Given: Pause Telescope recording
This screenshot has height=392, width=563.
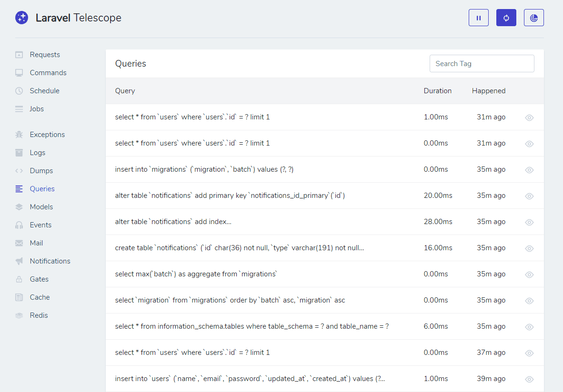Looking at the screenshot, I should 478,17.
